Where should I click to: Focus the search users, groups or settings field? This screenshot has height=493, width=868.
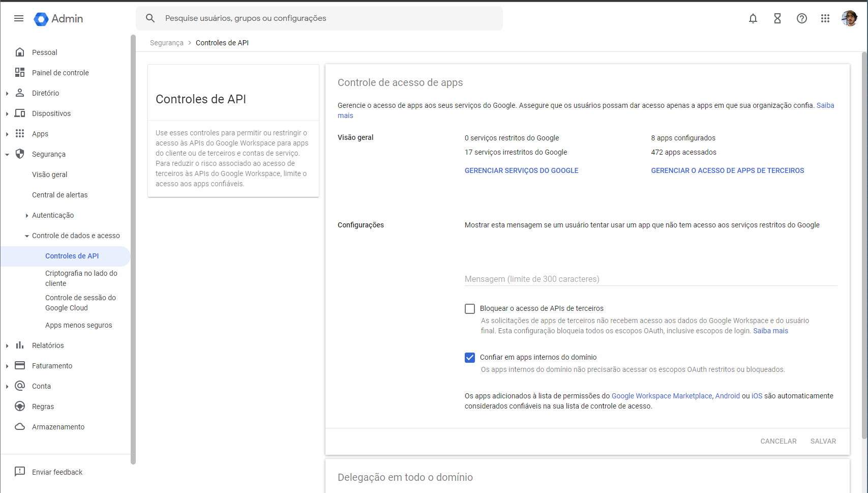tap(319, 18)
